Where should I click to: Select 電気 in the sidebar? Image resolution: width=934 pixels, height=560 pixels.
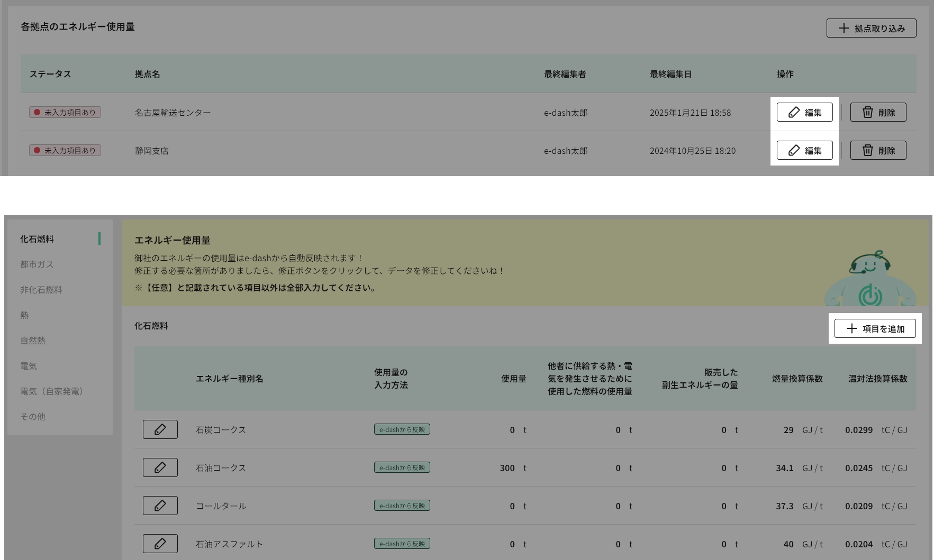pos(29,365)
